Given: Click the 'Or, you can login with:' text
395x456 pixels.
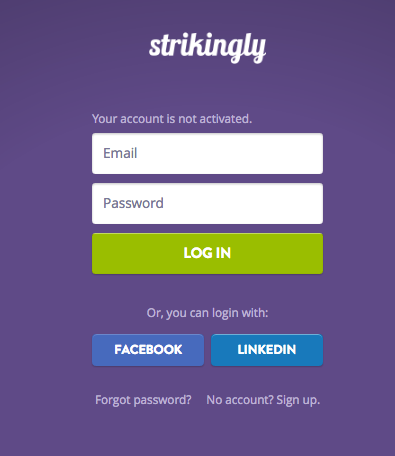Looking at the screenshot, I should [x=207, y=313].
